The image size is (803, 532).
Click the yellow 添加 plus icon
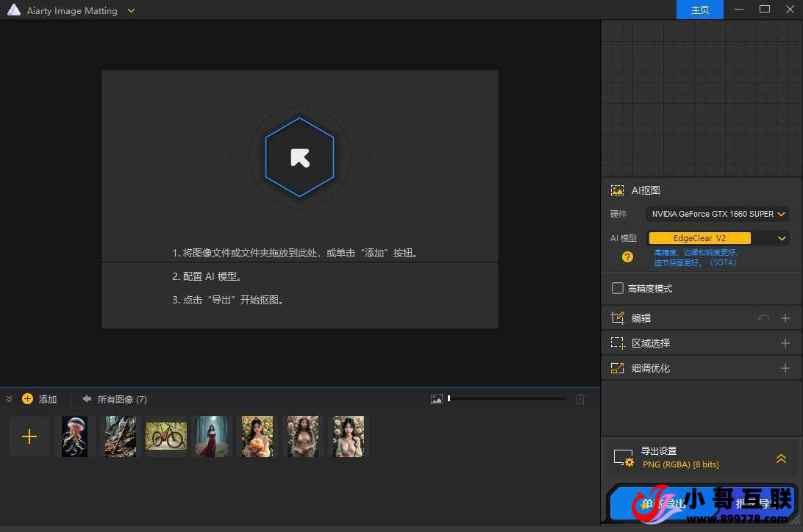(28, 399)
